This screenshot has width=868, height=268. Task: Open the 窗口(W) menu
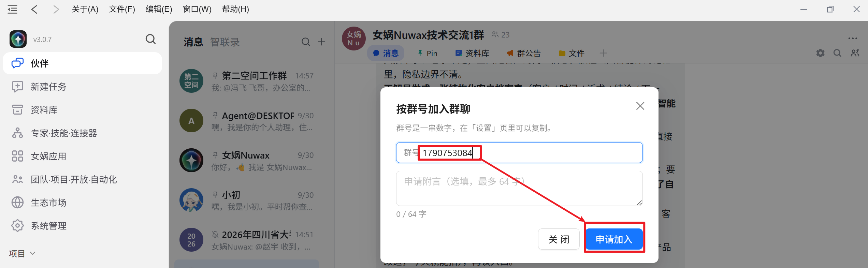(x=197, y=9)
